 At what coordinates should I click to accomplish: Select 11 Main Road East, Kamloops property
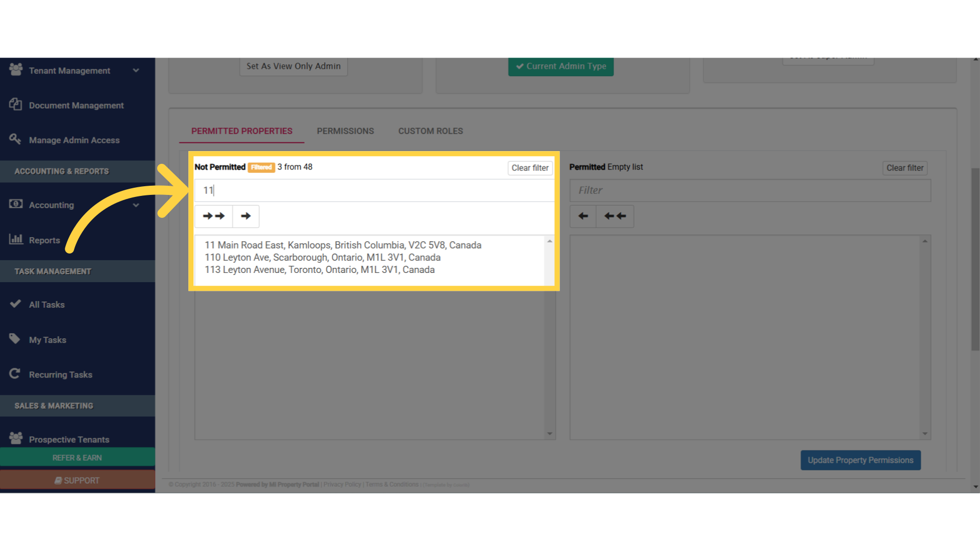[x=343, y=245]
